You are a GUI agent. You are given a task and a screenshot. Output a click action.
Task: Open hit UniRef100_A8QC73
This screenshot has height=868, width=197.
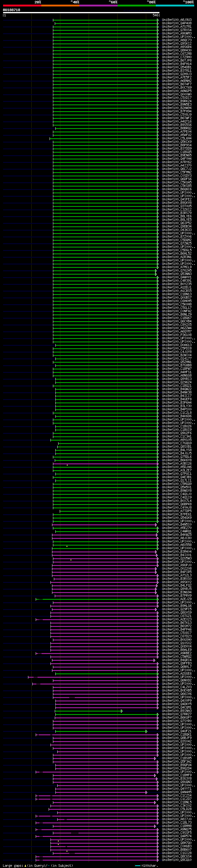(177, 40)
